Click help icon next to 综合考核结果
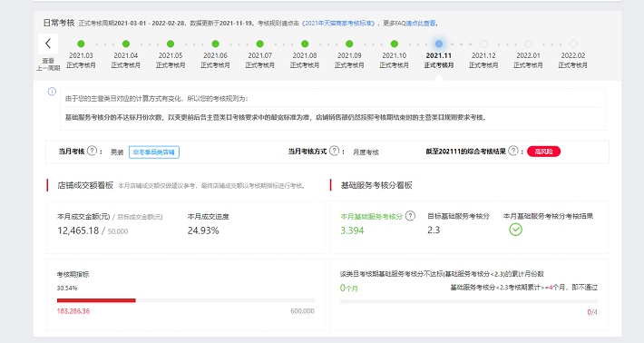 coord(513,152)
